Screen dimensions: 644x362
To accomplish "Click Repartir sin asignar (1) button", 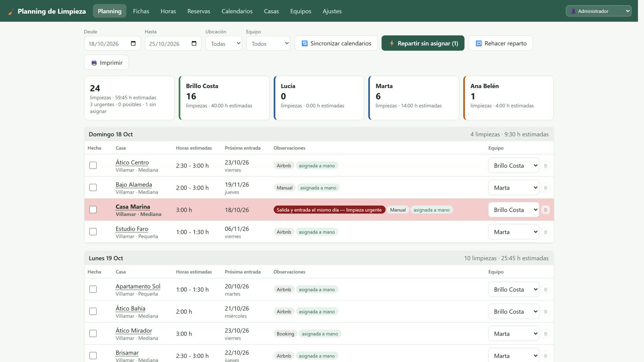I will 423,43.
